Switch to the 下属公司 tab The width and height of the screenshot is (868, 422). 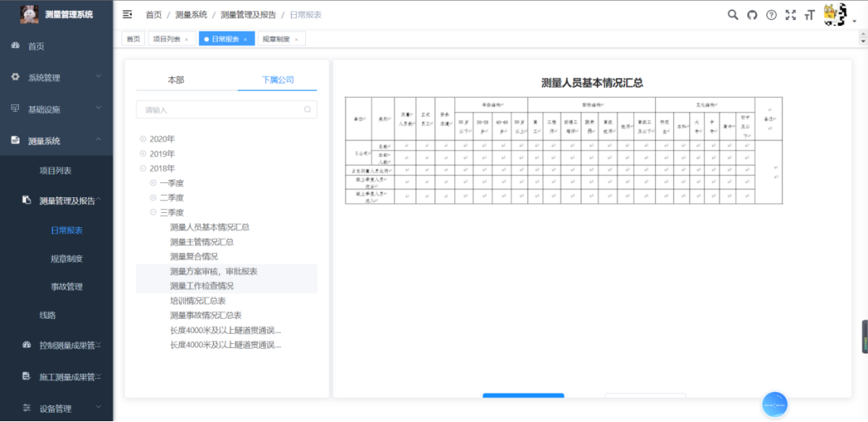click(278, 80)
